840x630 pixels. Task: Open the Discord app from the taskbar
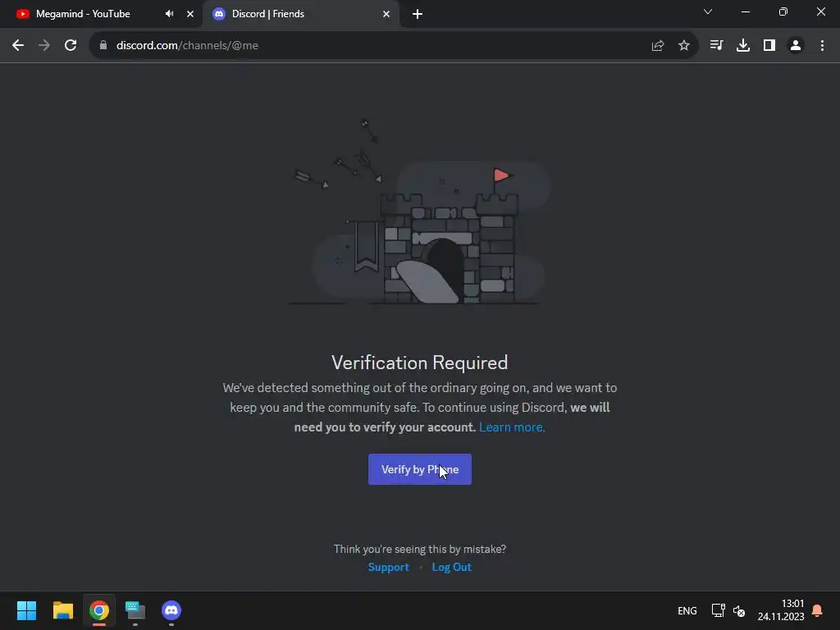(x=171, y=610)
